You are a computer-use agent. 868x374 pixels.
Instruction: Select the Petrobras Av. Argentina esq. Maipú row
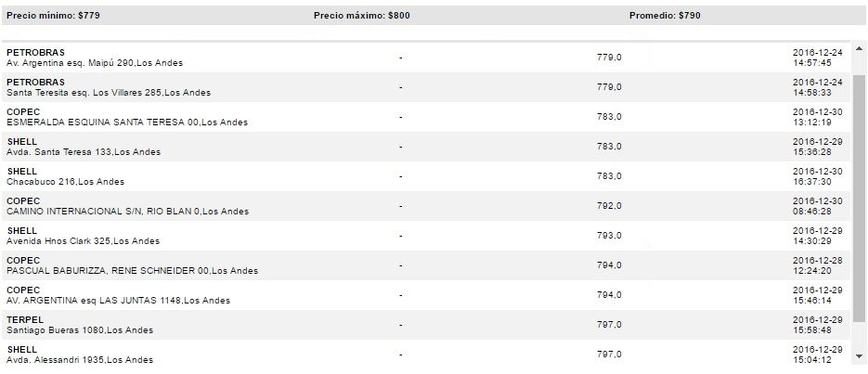[x=94, y=58]
